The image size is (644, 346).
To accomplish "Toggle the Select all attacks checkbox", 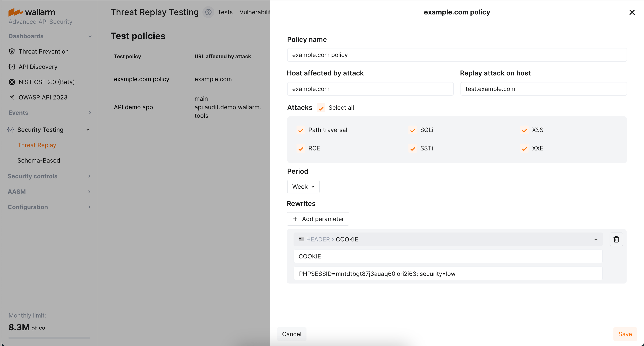I will click(321, 108).
